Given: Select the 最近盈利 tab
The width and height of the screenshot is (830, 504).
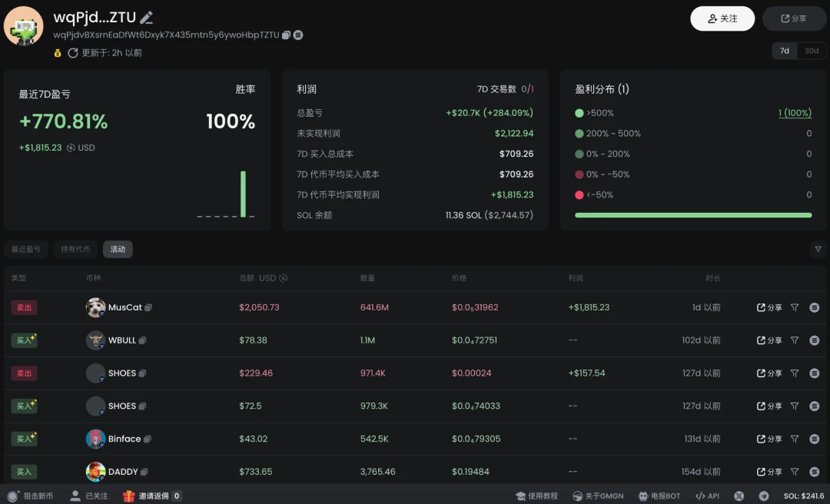Looking at the screenshot, I should [27, 249].
